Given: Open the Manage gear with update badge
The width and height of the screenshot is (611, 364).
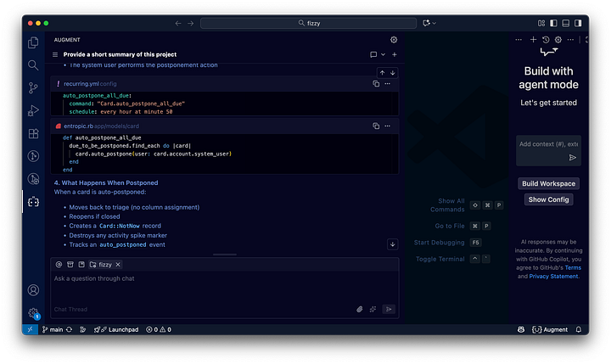Looking at the screenshot, I should pyautogui.click(x=33, y=313).
